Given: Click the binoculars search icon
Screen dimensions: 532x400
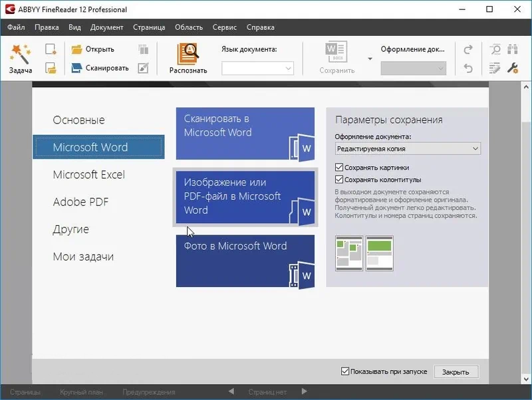Looking at the screenshot, I should click(513, 49).
